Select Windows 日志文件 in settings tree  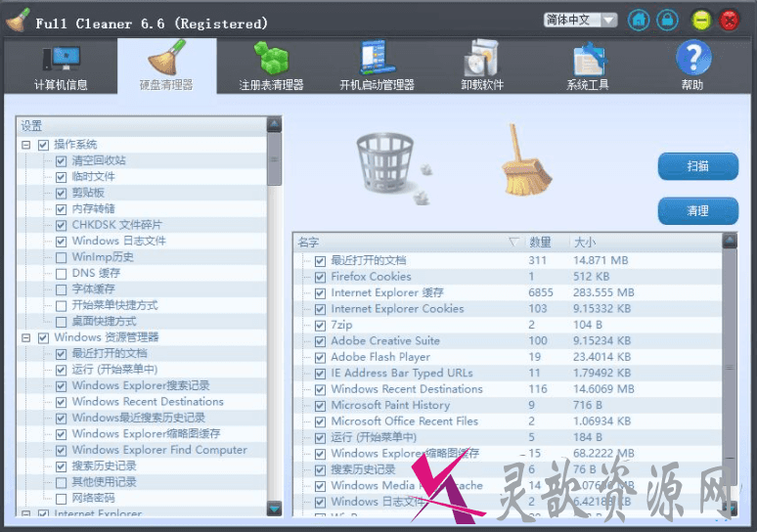(x=118, y=241)
